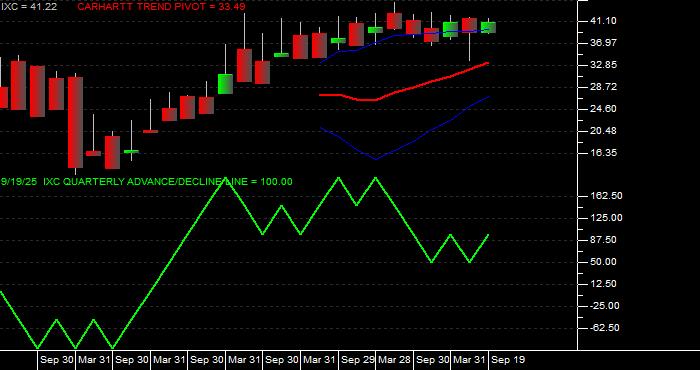Viewport: 700px width, 370px height.
Task: Click the 16.35 price axis label
Action: (x=592, y=153)
